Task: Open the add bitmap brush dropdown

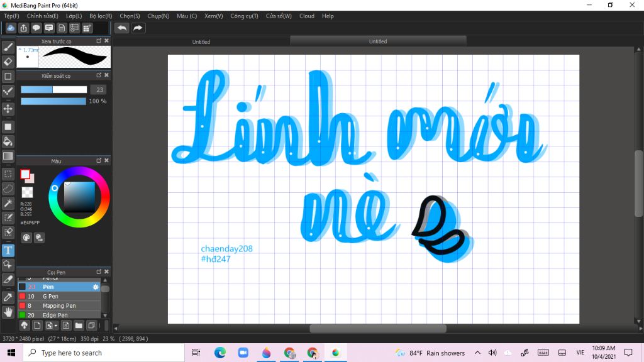Action: click(52, 326)
